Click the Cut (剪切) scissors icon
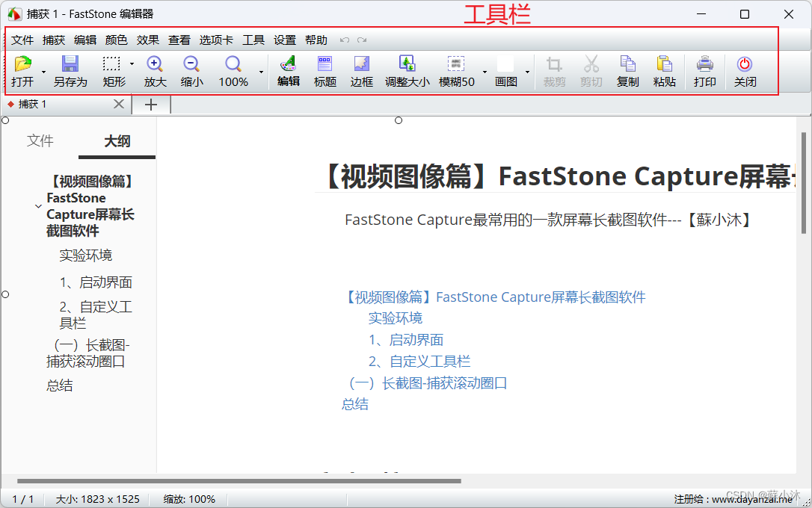 tap(591, 64)
